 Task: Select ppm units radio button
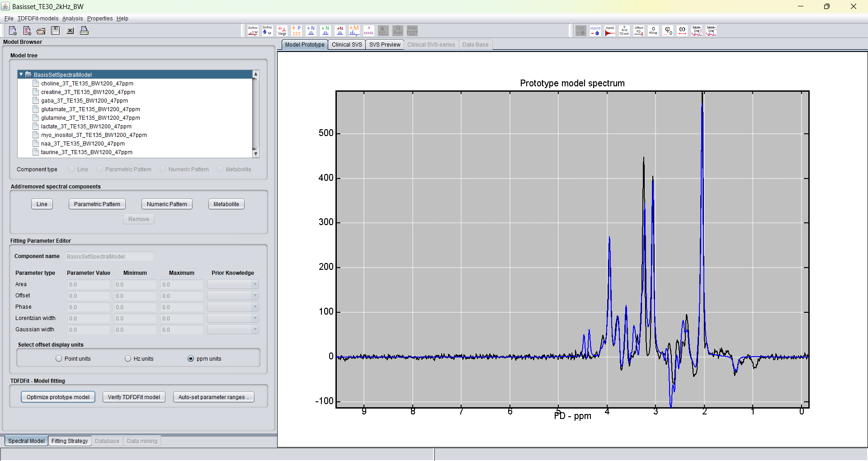pos(191,358)
